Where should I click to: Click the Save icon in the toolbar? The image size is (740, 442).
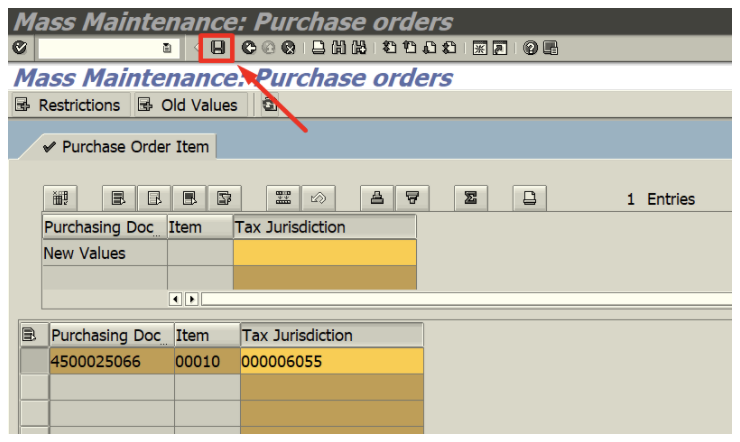pos(217,47)
